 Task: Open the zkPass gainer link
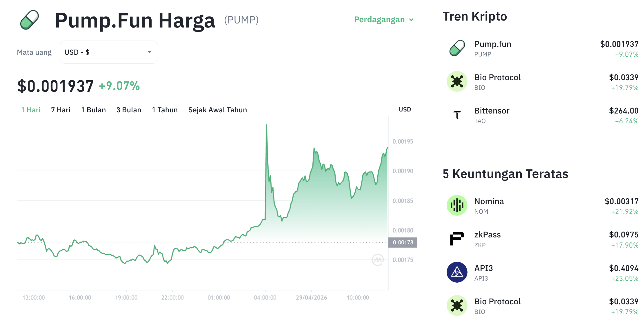(487, 235)
